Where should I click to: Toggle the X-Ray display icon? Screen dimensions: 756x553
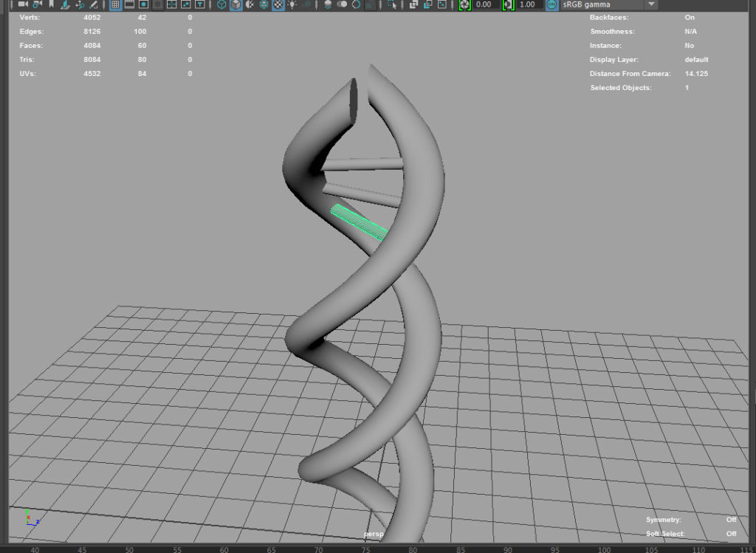[413, 4]
